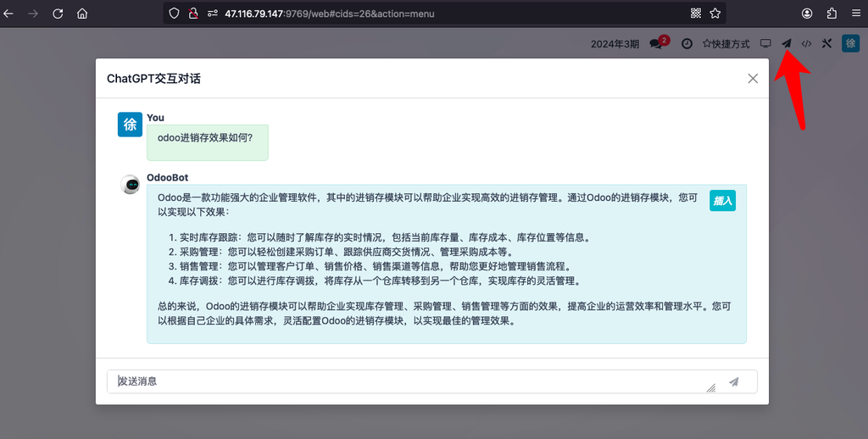868x439 pixels.
Task: Click the 发送消息 message input field
Action: click(431, 381)
